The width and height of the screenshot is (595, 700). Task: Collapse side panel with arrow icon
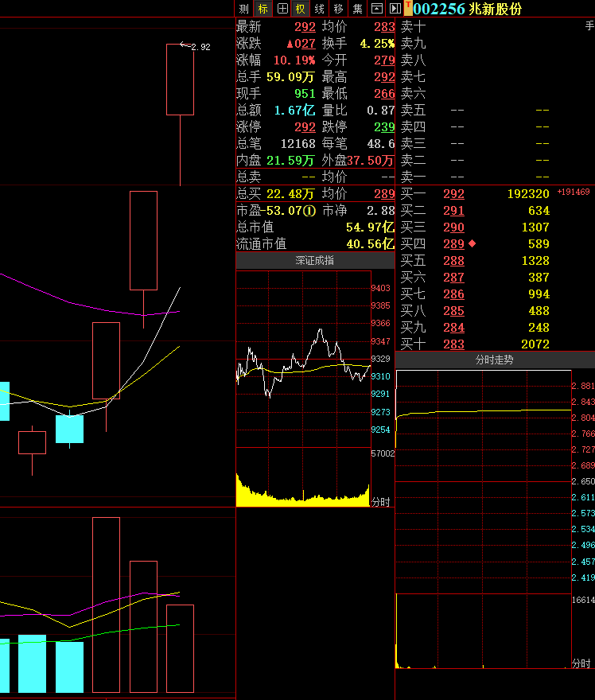395,8
